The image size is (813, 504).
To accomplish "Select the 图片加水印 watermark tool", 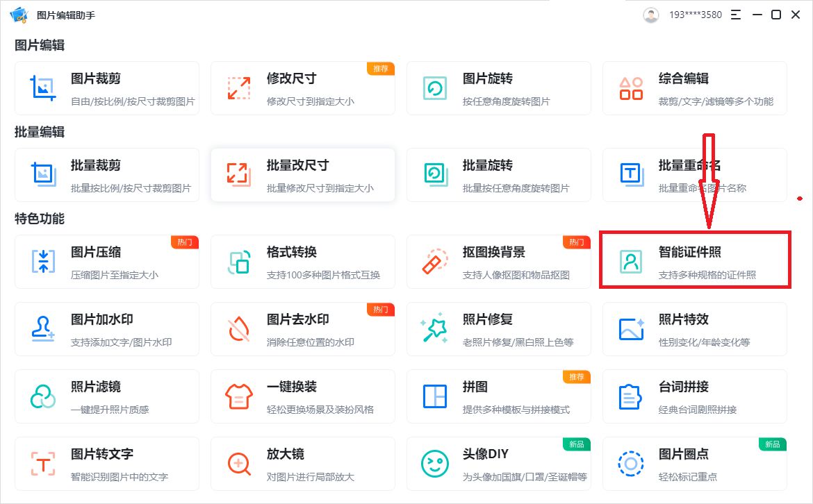I will click(x=106, y=328).
